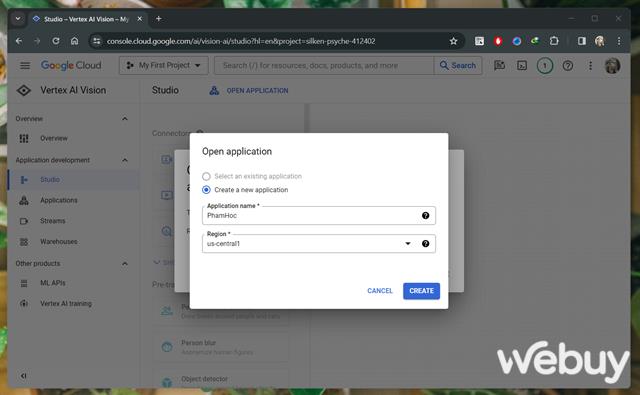Screen dimensions: 640x395
Task: Select 'Select an existing application' radio option
Action: 206,176
